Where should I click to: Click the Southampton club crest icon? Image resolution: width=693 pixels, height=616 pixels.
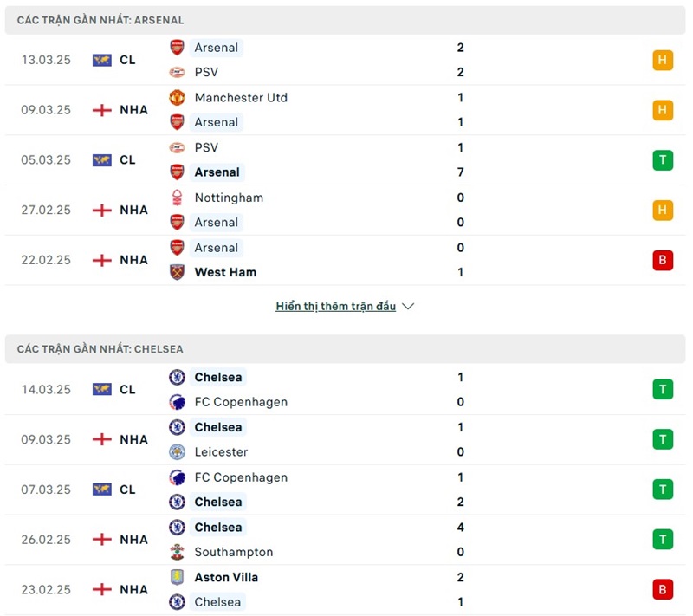177,552
